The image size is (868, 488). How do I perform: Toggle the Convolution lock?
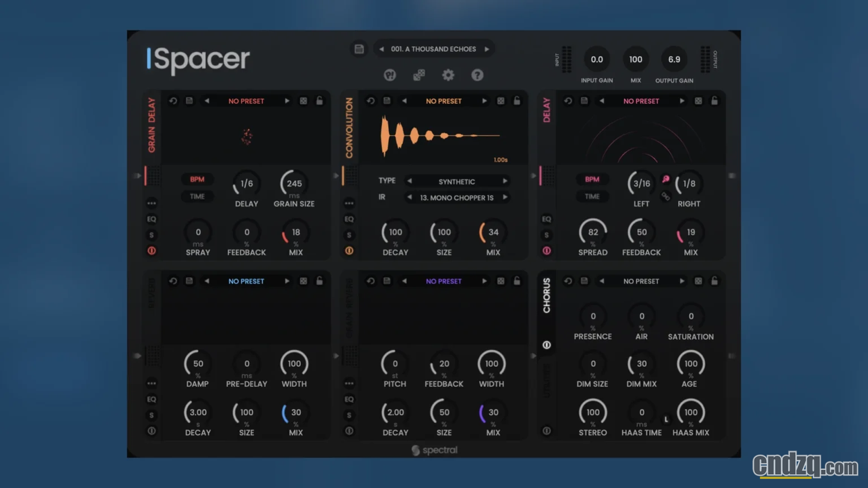pyautogui.click(x=517, y=101)
